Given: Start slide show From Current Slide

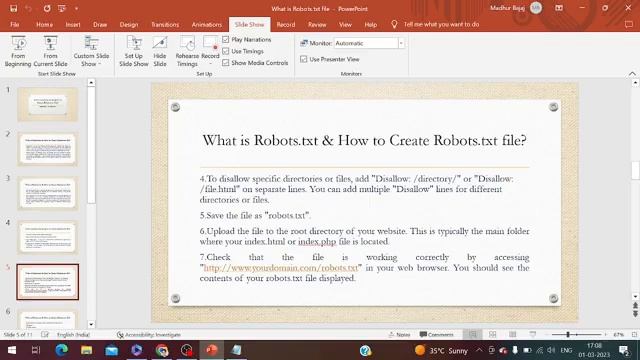Looking at the screenshot, I should tap(50, 51).
